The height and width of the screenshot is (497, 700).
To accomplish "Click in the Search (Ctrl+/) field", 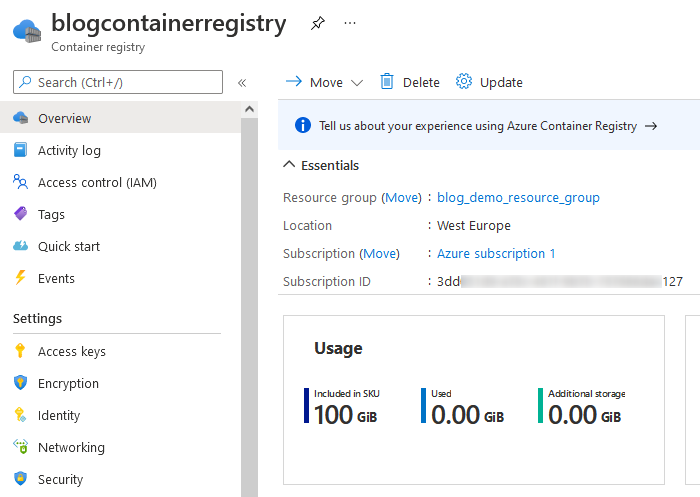I will 118,82.
